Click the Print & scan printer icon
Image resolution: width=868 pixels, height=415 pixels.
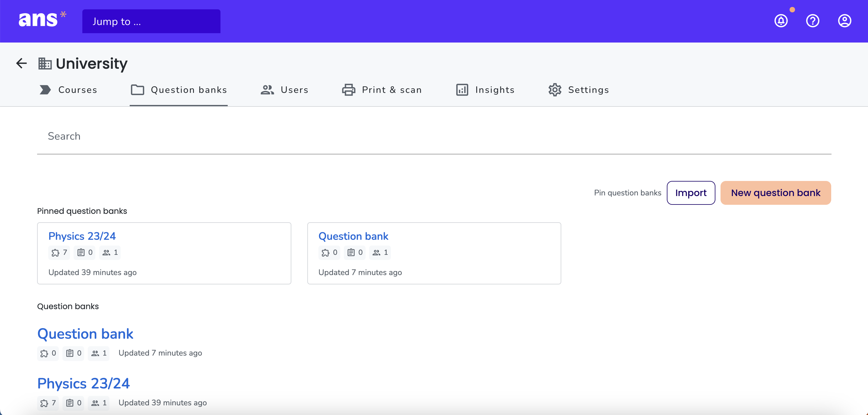[349, 90]
